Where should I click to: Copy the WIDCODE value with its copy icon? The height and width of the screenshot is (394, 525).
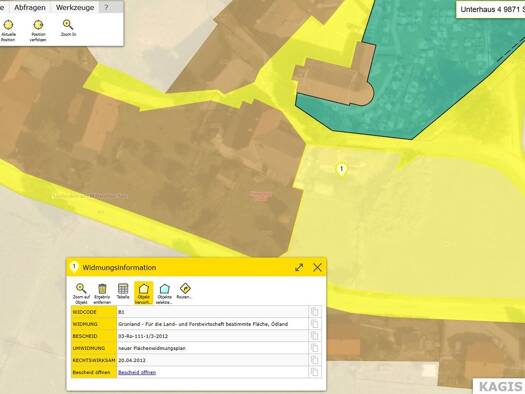click(x=314, y=312)
